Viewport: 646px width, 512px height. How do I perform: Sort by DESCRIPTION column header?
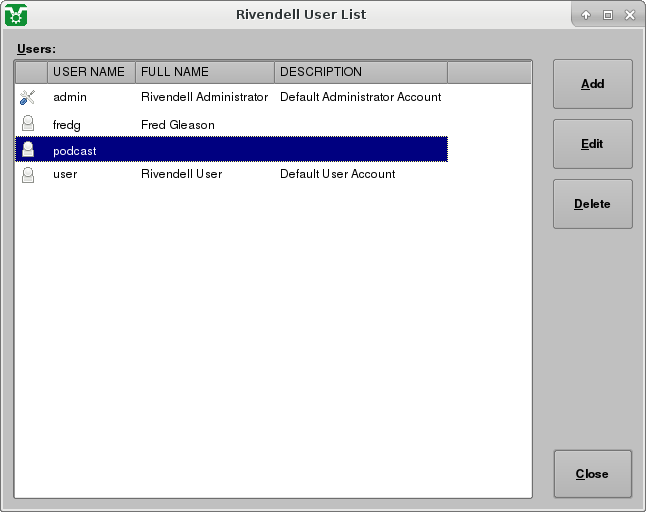click(x=321, y=72)
